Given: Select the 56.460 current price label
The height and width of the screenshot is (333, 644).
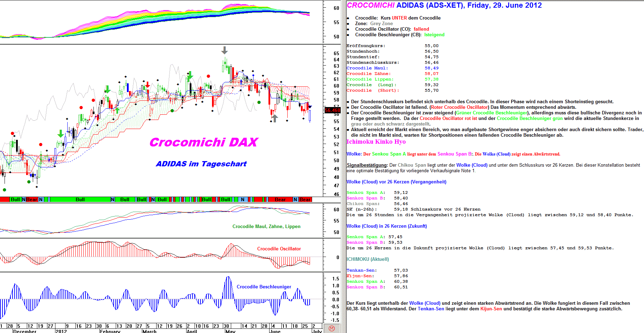Looking at the screenshot, I should pos(332,110).
